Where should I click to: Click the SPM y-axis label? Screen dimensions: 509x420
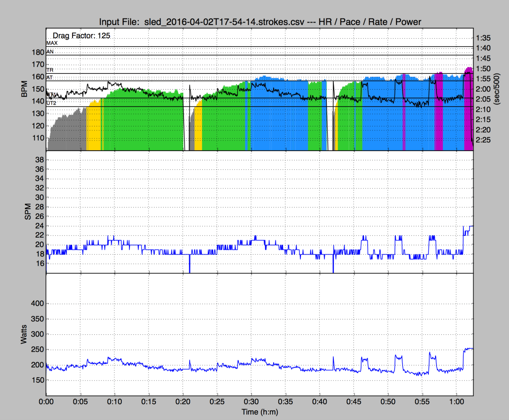click(28, 212)
